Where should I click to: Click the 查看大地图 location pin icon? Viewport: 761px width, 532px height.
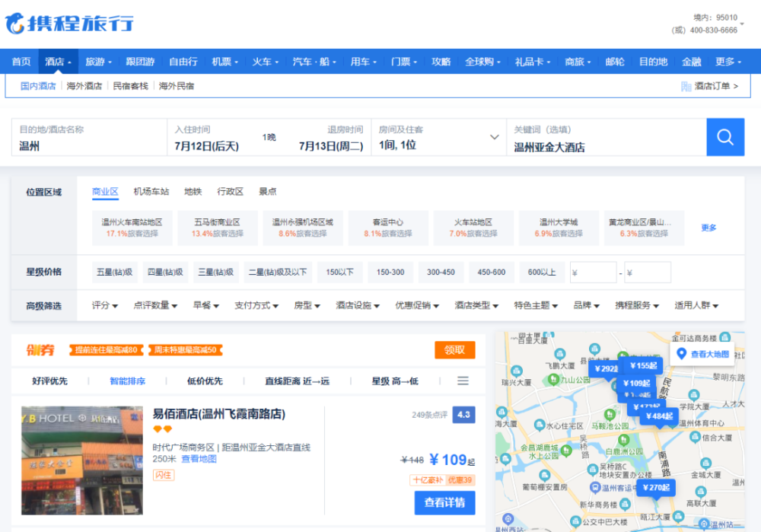tap(681, 354)
